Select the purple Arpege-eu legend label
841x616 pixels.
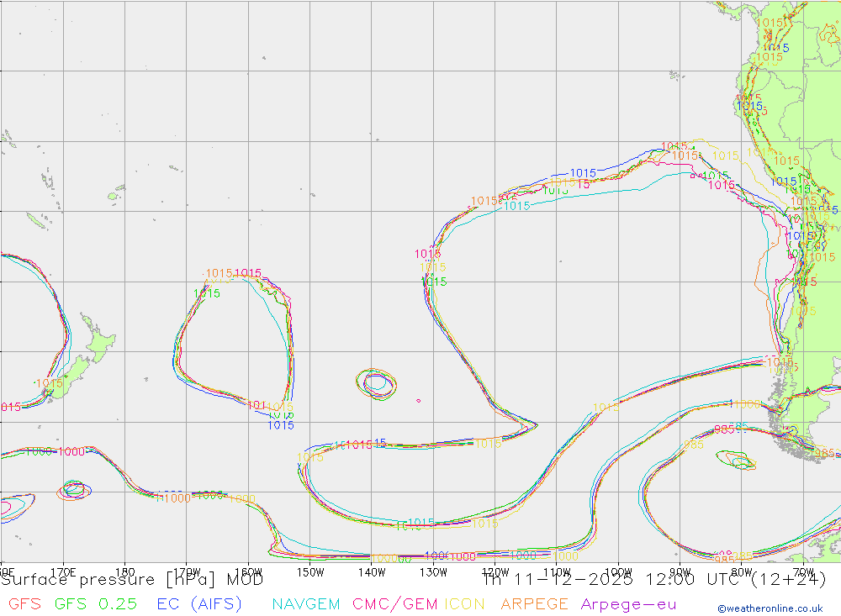(628, 605)
